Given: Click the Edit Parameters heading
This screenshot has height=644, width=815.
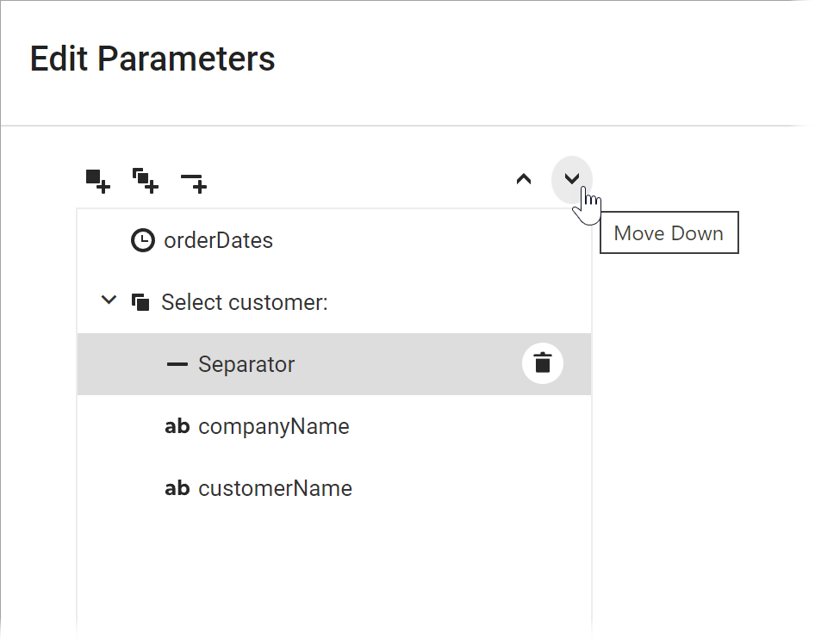Looking at the screenshot, I should (x=152, y=59).
